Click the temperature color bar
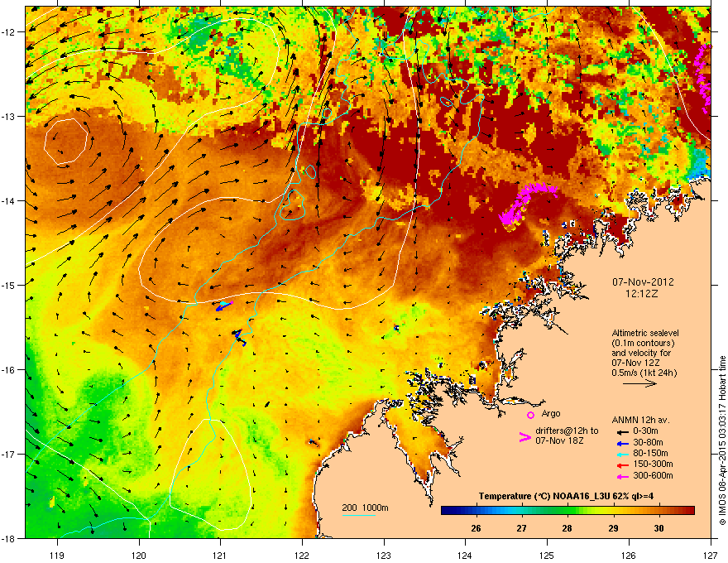Image resolution: width=728 pixels, height=563 pixels. pos(568,510)
